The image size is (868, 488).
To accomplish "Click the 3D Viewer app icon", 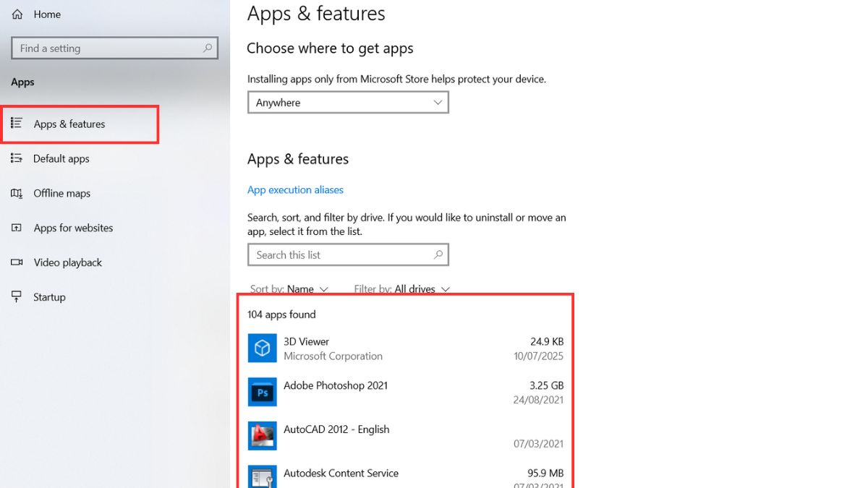I will [x=262, y=348].
